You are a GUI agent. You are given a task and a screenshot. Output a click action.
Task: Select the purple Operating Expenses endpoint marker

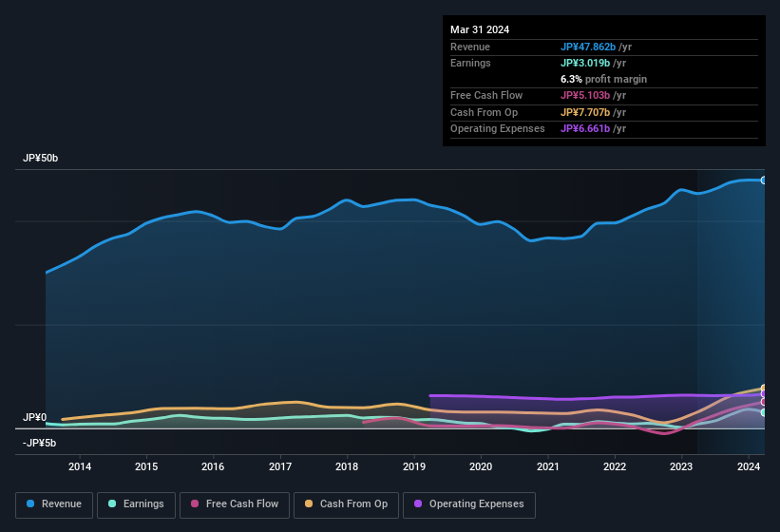[x=764, y=394]
